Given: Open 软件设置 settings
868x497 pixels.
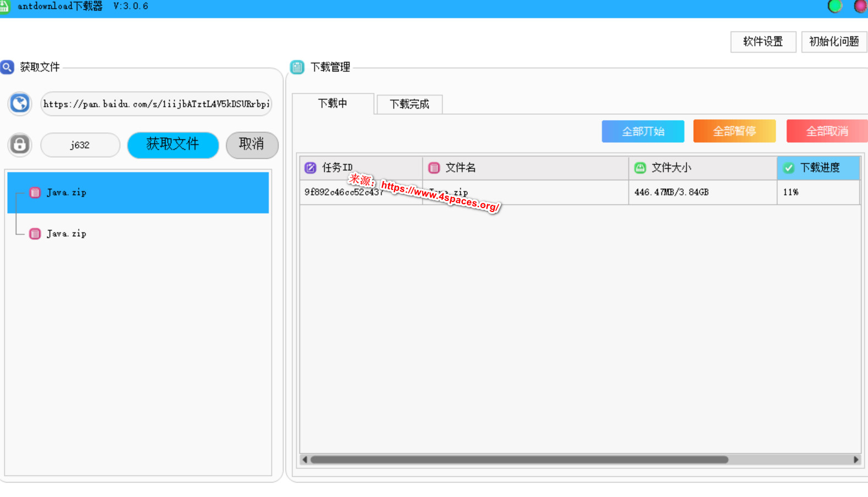Looking at the screenshot, I should click(x=762, y=42).
